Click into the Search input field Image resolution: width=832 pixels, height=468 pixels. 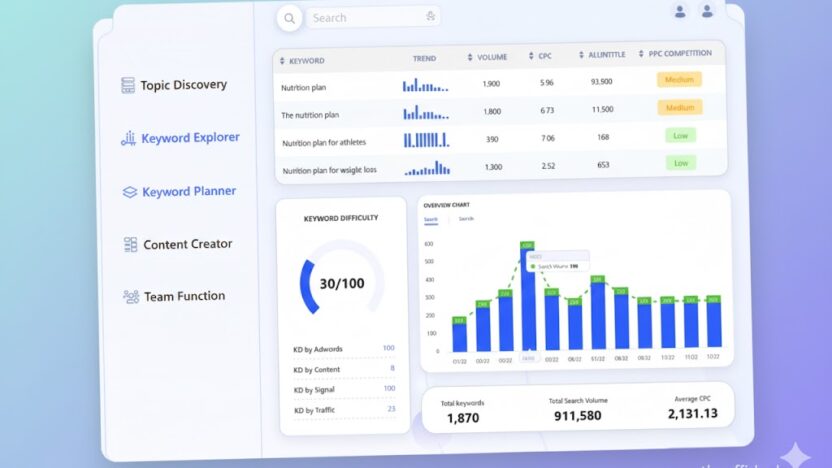tap(365, 18)
